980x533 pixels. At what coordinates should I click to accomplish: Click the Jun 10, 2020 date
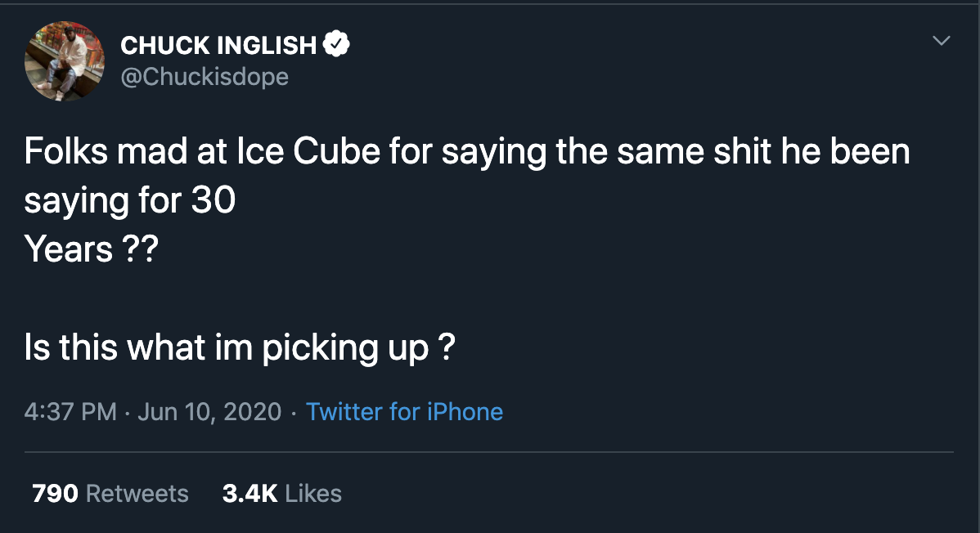coord(209,411)
